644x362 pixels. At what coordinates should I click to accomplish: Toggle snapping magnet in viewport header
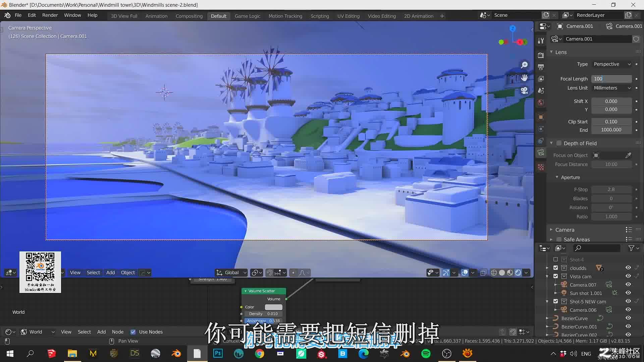269,273
